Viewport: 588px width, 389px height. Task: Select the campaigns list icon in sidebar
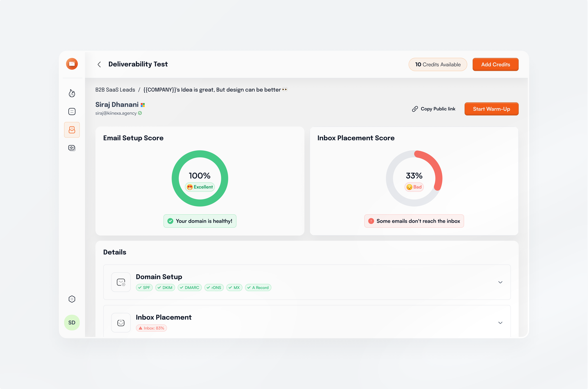pyautogui.click(x=72, y=111)
